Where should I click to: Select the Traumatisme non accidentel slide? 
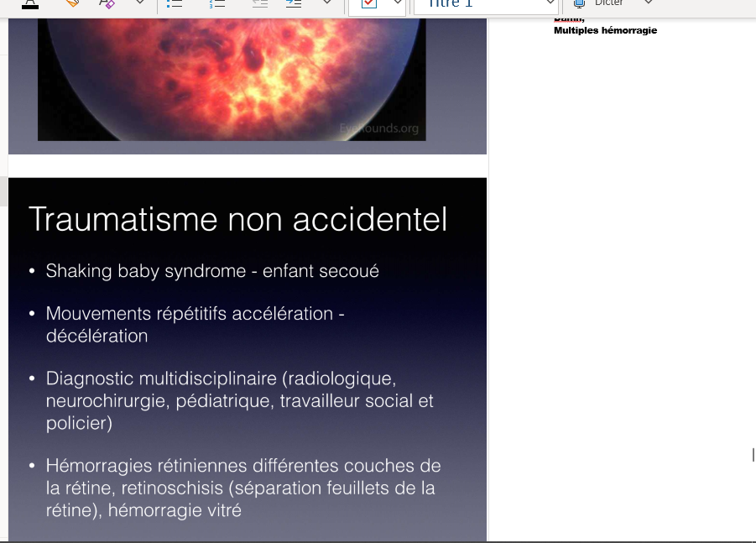tap(248, 360)
